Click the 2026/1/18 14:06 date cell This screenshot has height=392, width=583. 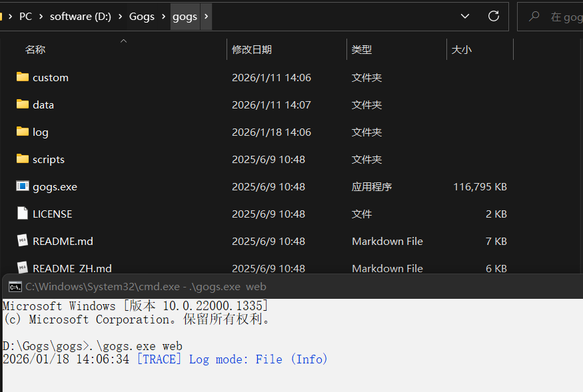271,132
